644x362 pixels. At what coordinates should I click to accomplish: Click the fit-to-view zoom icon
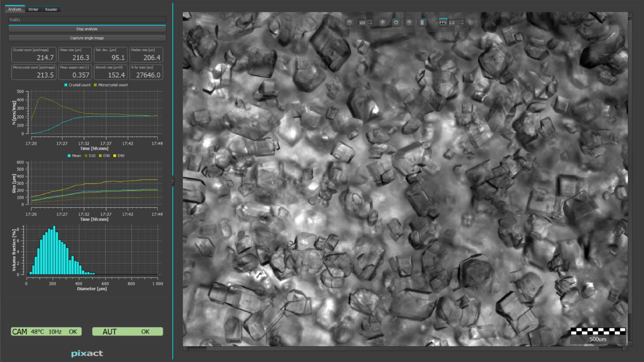click(x=396, y=23)
